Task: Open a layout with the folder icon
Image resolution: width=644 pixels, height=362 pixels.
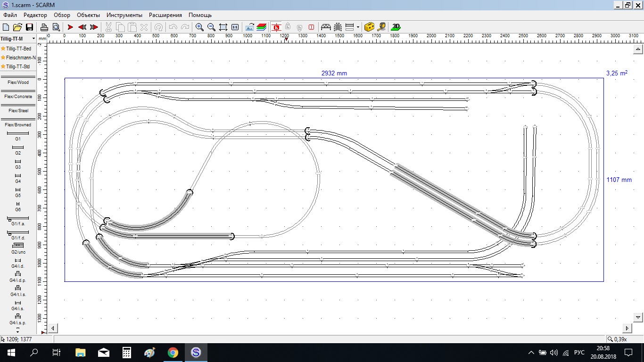Action: (x=17, y=27)
